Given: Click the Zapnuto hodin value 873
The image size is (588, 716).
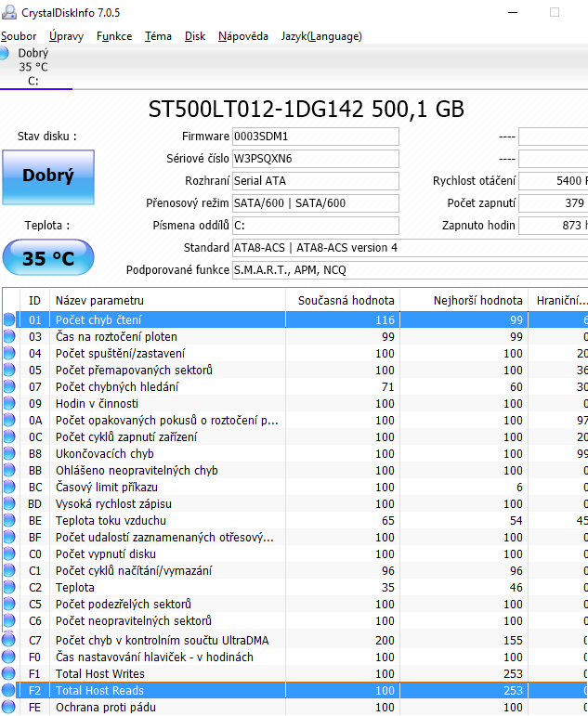Looking at the screenshot, I should coord(554,226).
